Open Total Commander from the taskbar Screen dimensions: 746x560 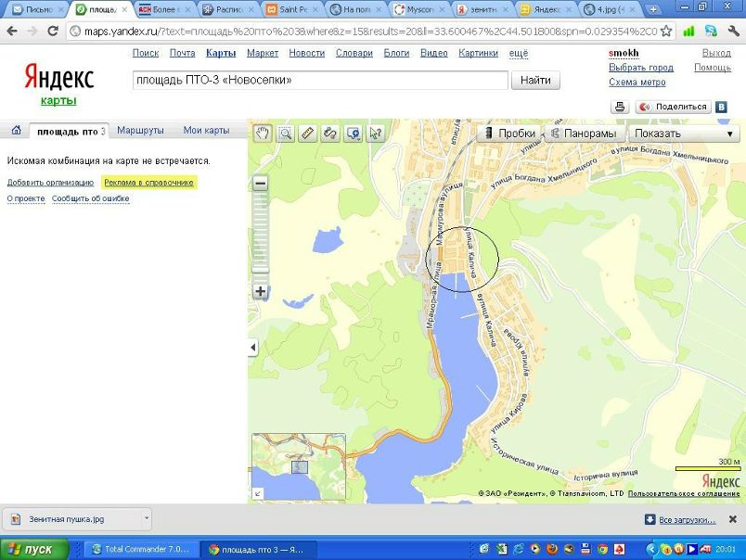[139, 549]
